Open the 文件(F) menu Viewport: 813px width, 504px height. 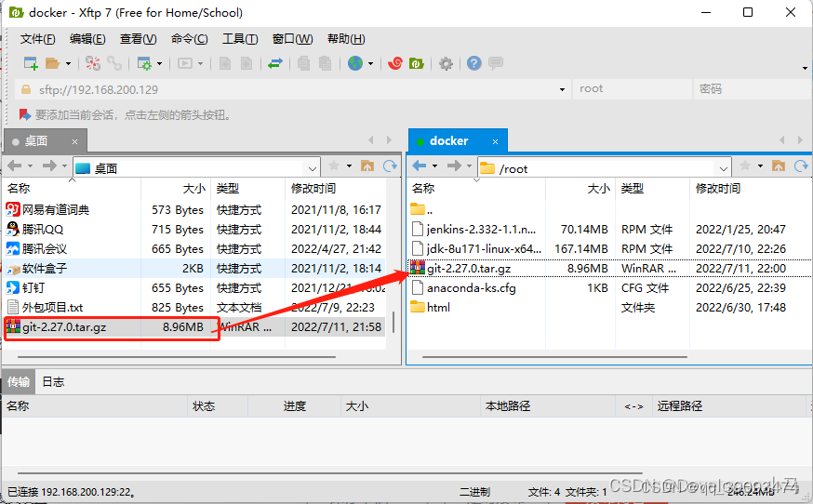tap(37, 39)
